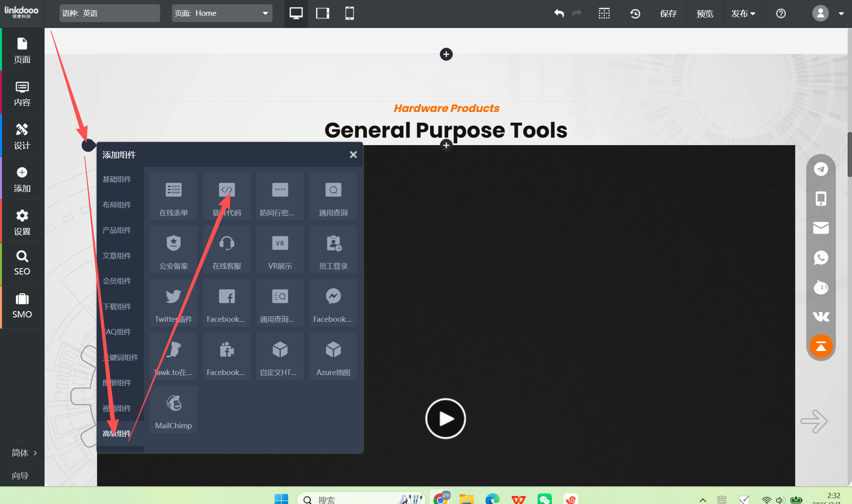Open version history clock icon
Image resolution: width=852 pixels, height=504 pixels.
click(635, 13)
